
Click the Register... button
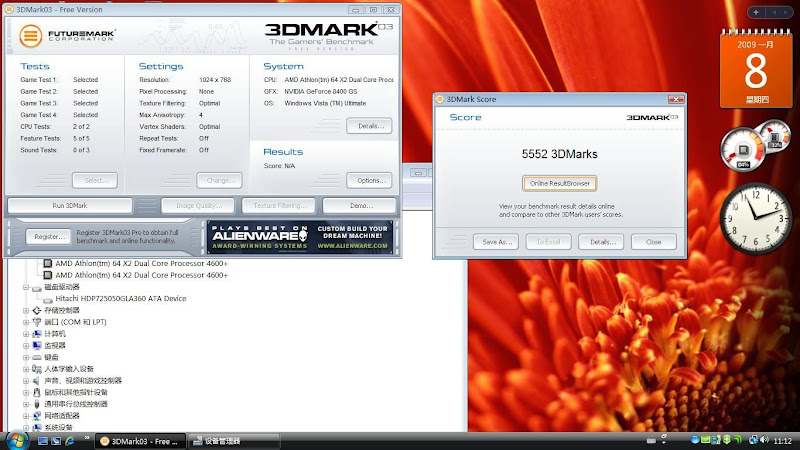click(49, 237)
